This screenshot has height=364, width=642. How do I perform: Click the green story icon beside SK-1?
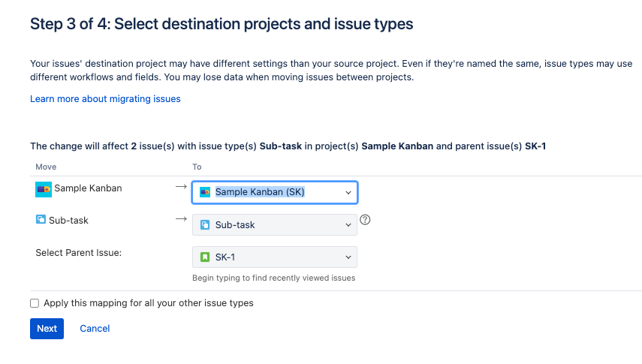[x=205, y=257]
